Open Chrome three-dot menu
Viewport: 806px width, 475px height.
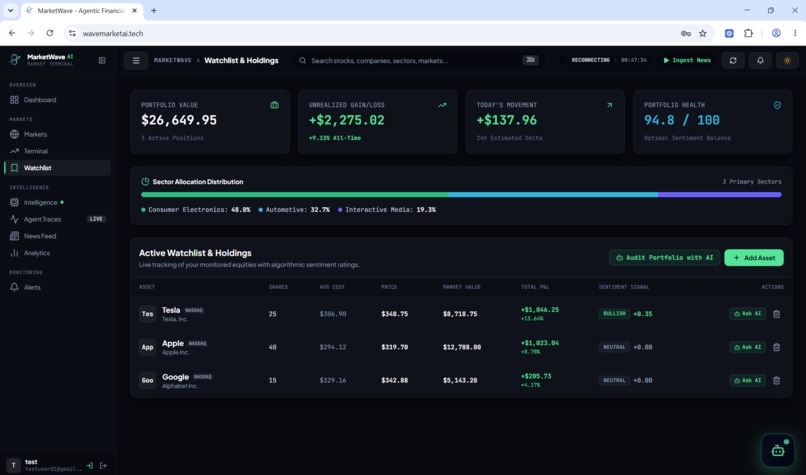click(x=795, y=33)
